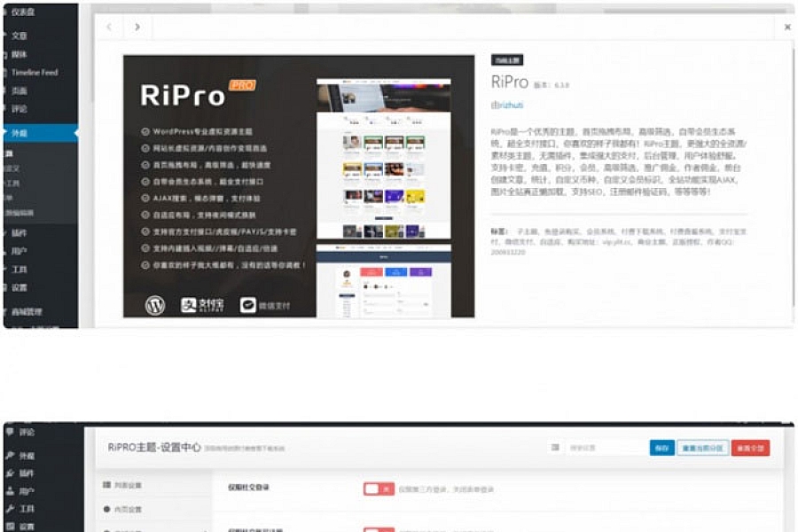Go to the next theme arrow
Screen dimensions: 798x532
137,27
